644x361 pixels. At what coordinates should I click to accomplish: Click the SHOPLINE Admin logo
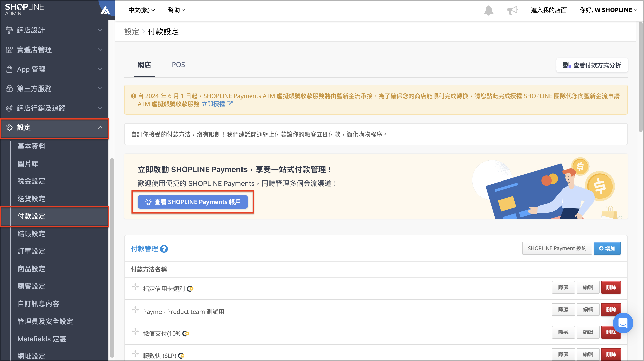[24, 10]
